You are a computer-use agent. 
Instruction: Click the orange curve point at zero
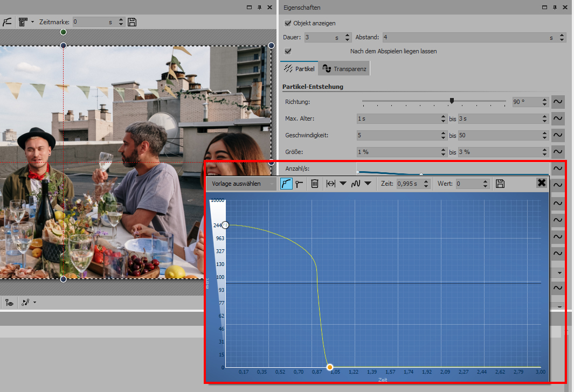click(329, 367)
